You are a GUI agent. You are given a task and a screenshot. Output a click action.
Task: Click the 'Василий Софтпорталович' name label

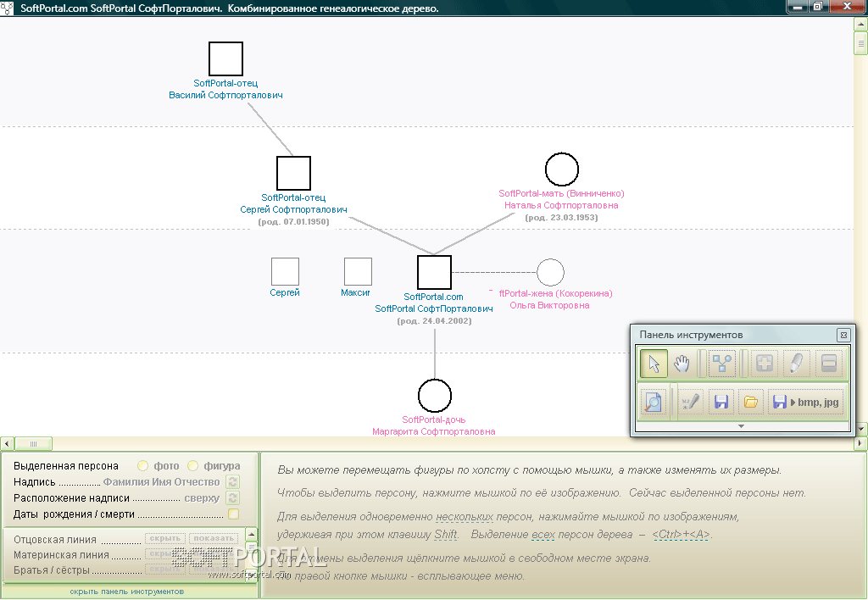(225, 95)
